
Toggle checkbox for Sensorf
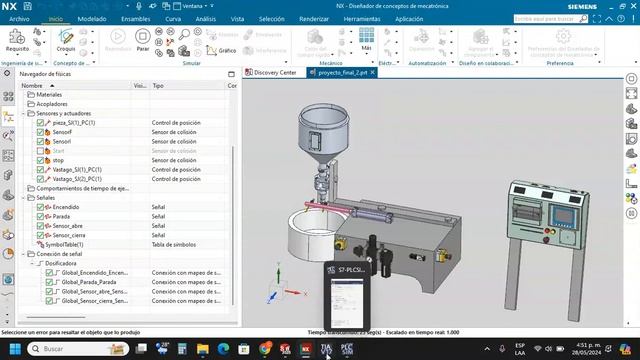tap(40, 132)
